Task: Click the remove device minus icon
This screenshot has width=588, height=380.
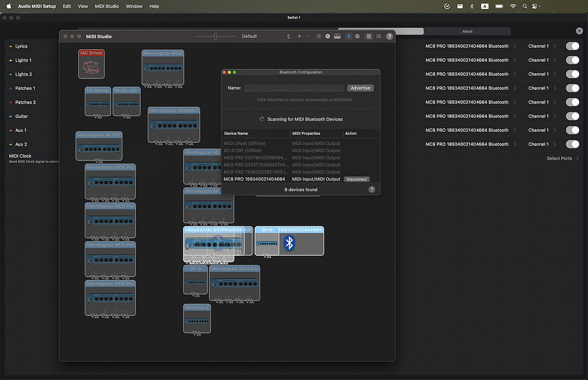Action: (x=308, y=37)
